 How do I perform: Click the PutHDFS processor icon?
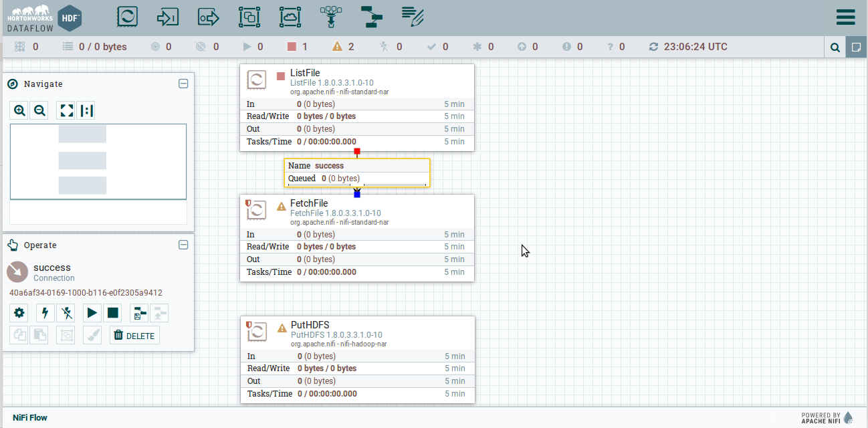click(257, 332)
